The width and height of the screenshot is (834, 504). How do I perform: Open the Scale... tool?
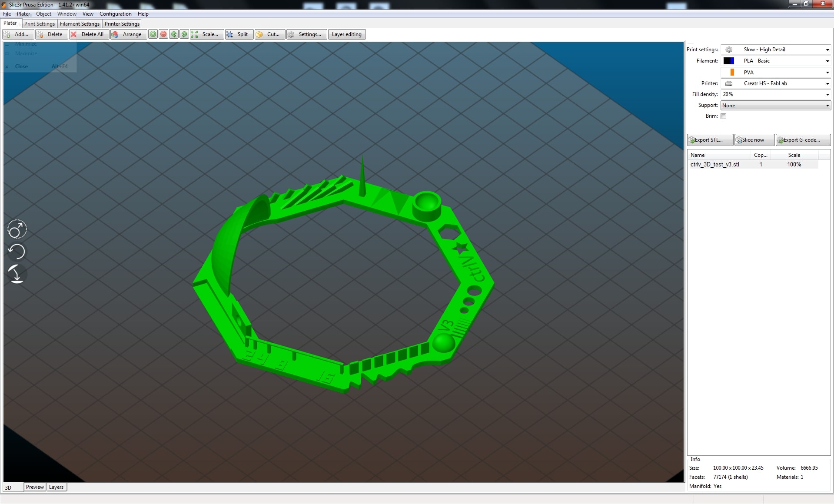click(207, 34)
